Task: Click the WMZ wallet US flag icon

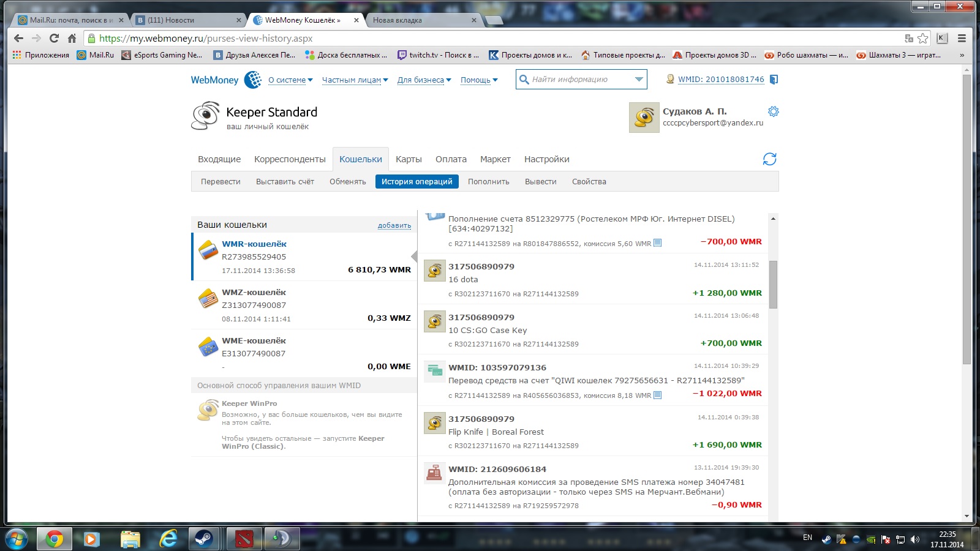Action: click(x=208, y=298)
